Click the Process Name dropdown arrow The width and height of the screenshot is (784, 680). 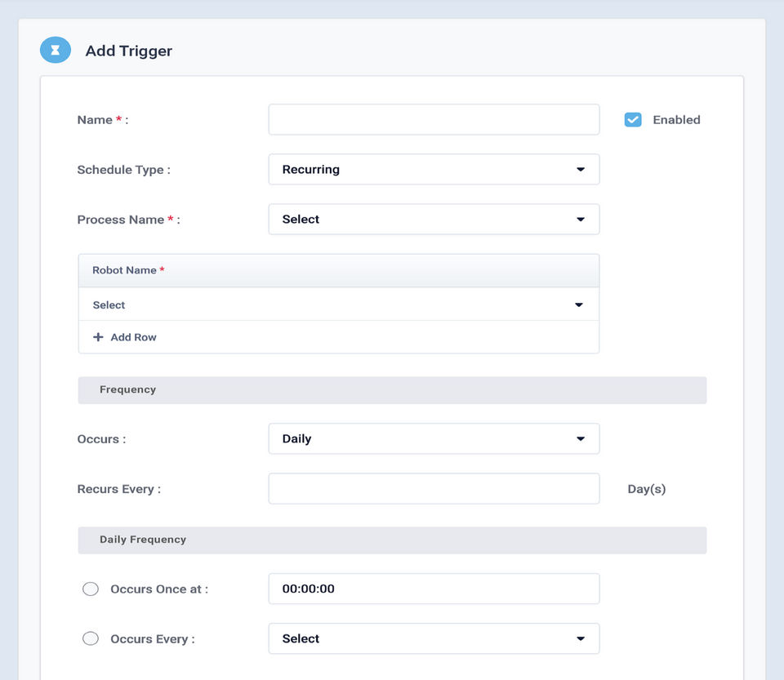pos(581,220)
